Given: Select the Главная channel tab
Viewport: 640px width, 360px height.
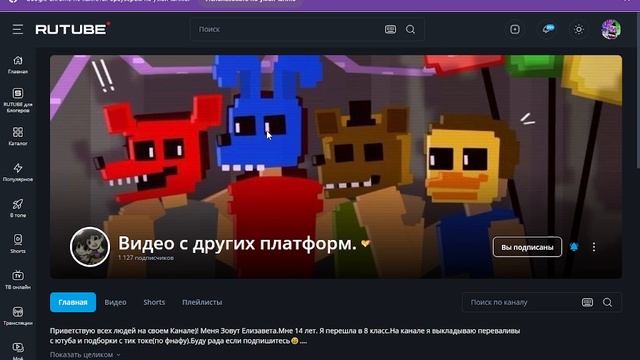Looking at the screenshot, I should coord(73,302).
